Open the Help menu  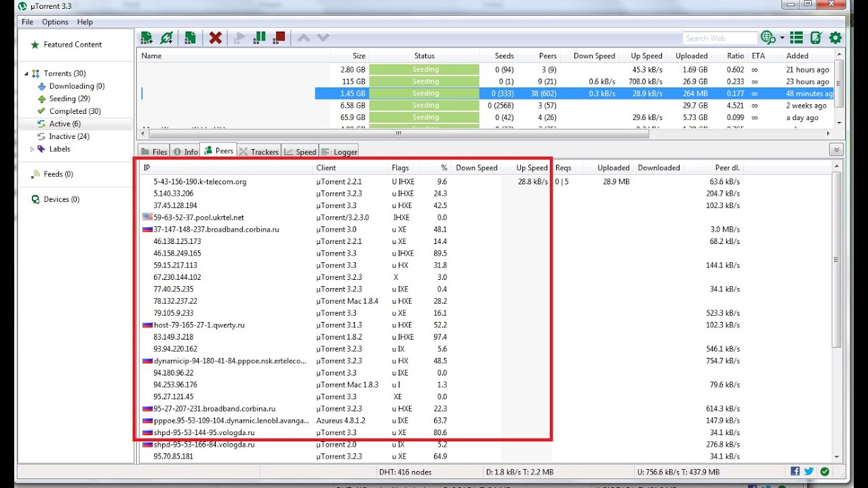point(85,22)
